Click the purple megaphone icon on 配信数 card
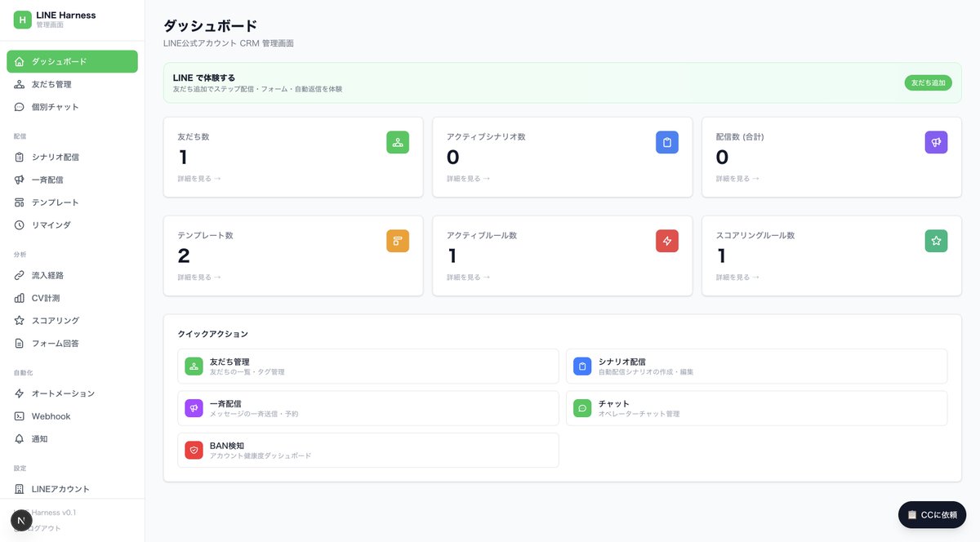This screenshot has width=980, height=542. coord(936,142)
